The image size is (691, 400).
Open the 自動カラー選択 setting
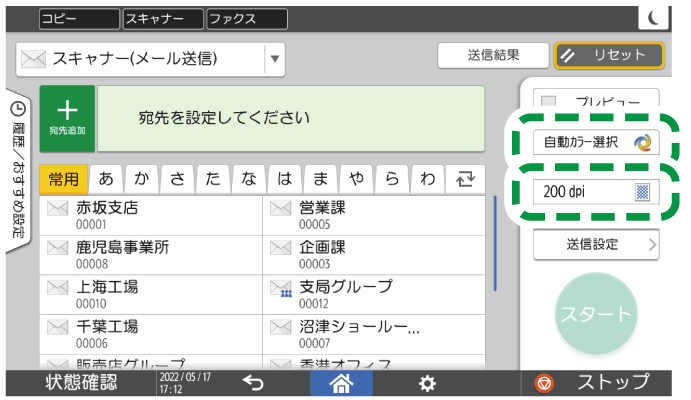click(596, 142)
